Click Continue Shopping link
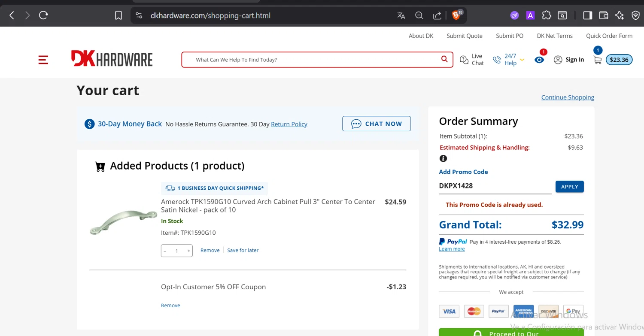 click(568, 97)
